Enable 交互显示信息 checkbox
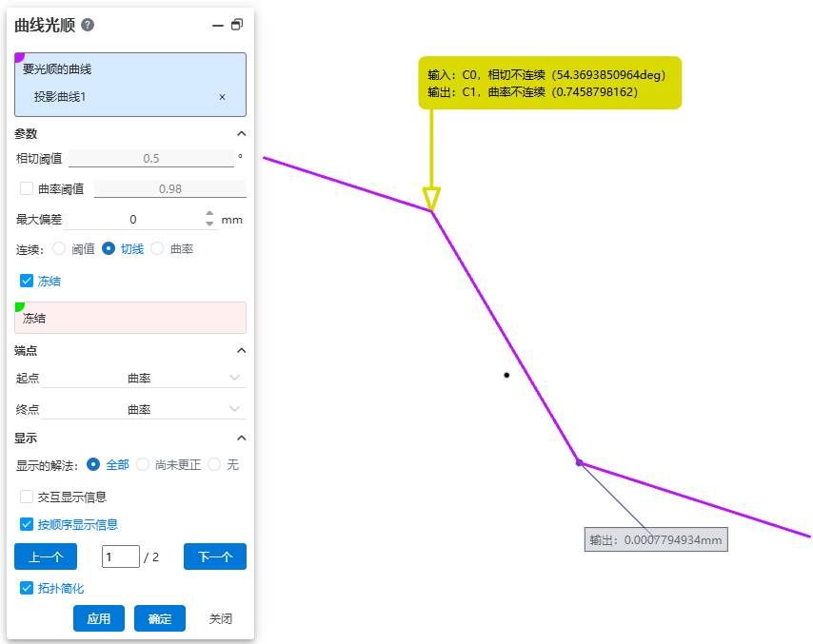 (27, 497)
